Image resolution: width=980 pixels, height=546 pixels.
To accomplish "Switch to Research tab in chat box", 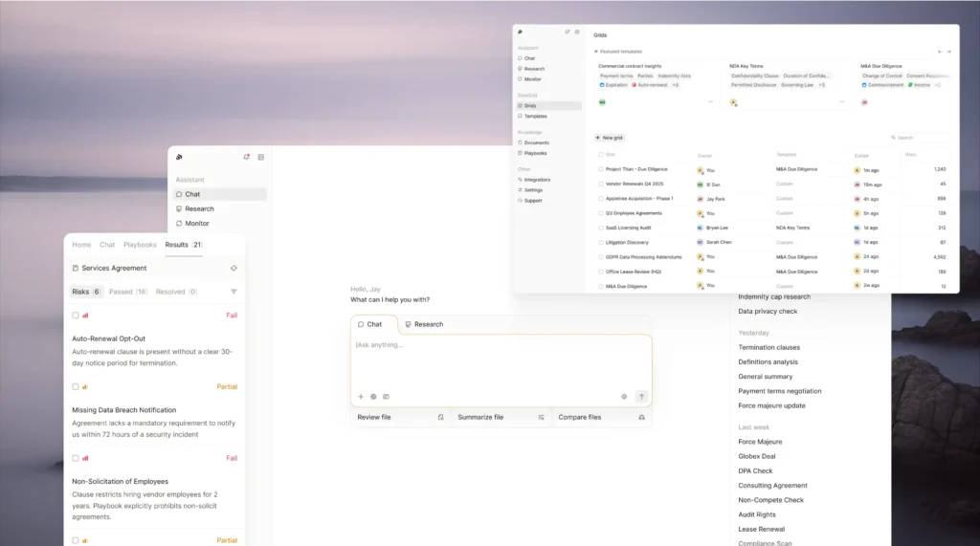I will tap(424, 324).
